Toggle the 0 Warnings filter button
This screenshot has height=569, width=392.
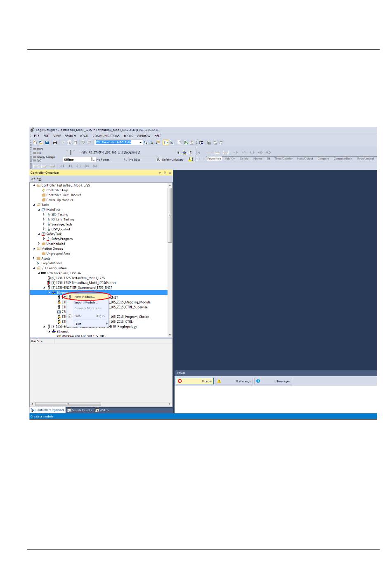click(234, 381)
